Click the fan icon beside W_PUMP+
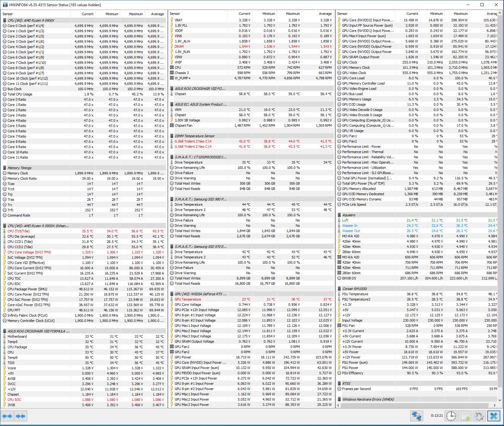 click(172, 78)
